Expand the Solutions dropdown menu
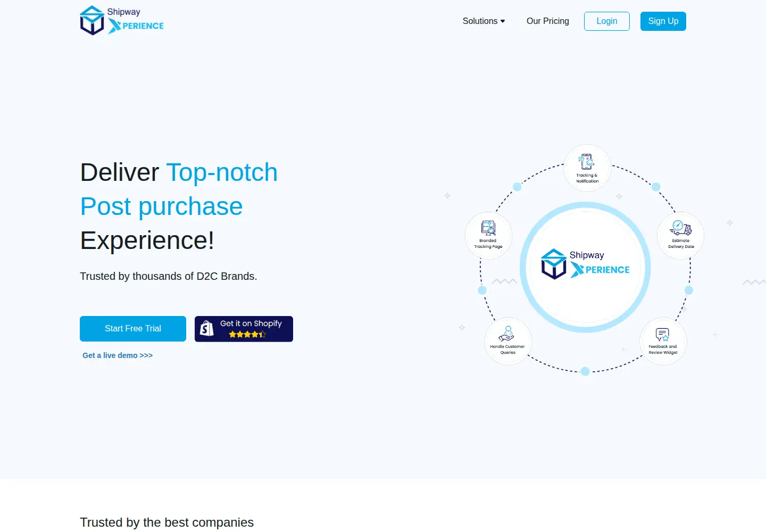This screenshot has width=766, height=532. (x=484, y=21)
